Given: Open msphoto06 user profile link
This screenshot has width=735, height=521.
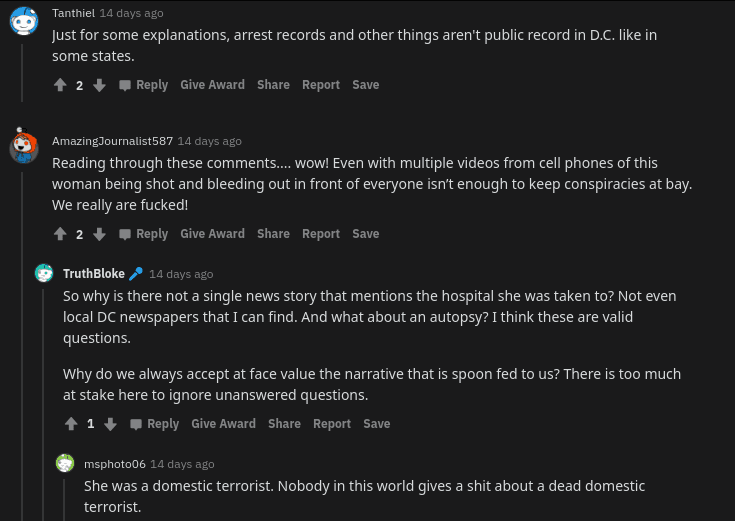Looking at the screenshot, I should tap(114, 464).
